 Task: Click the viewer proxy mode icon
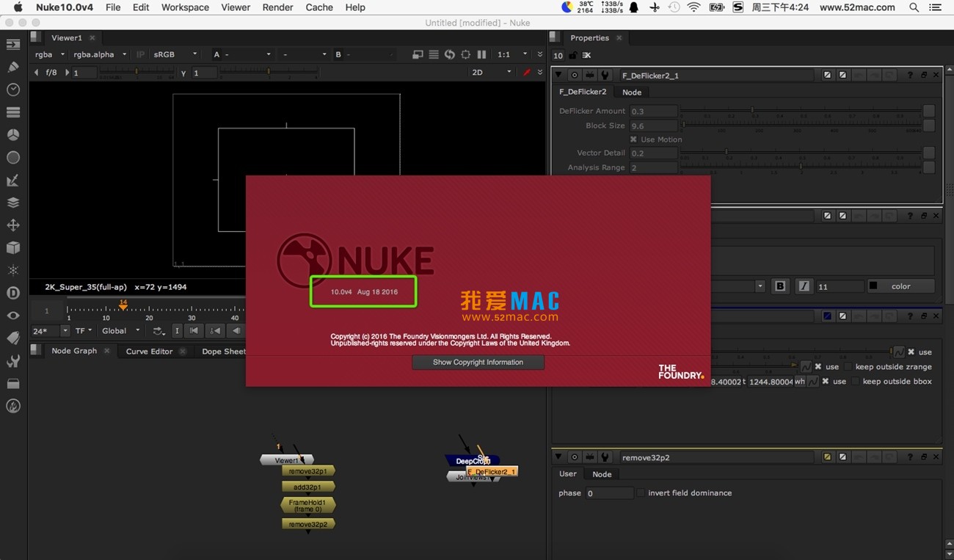coord(418,54)
